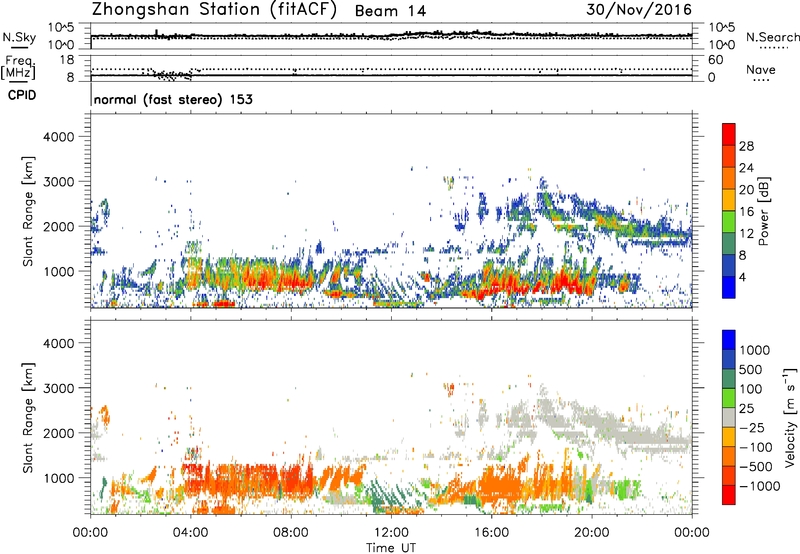Click the '4000' tick on the power panel
The width and height of the screenshot is (800, 554).
(x=59, y=137)
